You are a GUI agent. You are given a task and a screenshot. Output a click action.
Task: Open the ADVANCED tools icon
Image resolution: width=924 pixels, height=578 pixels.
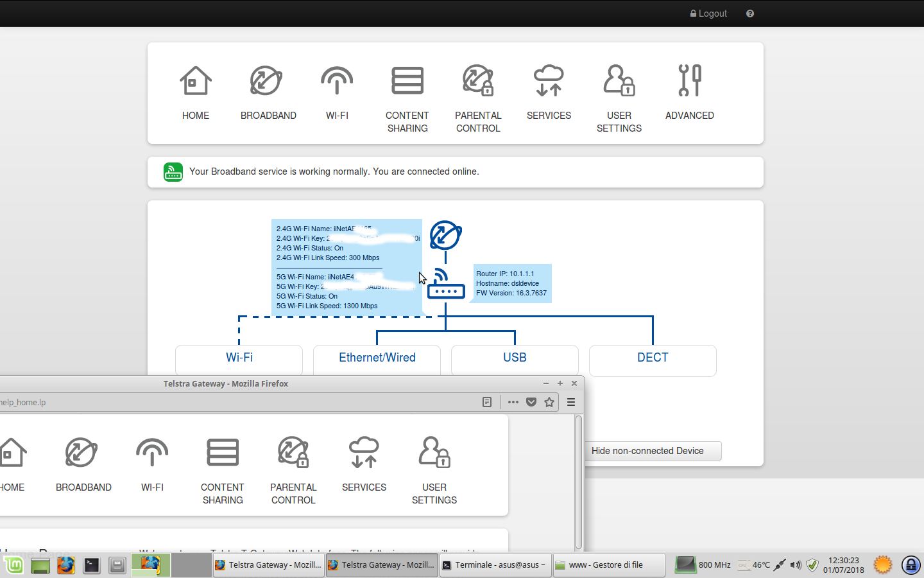point(690,82)
